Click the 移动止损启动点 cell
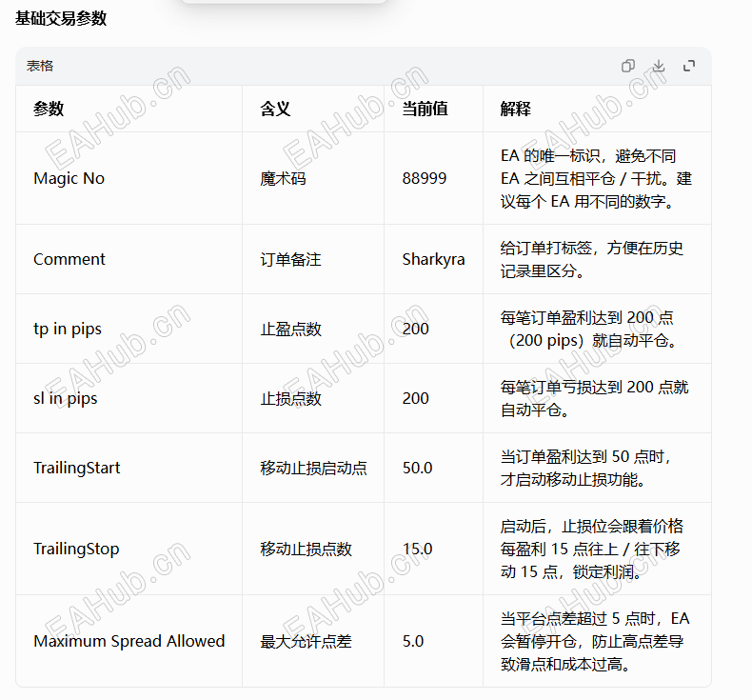Viewport: 752px width, 700px height. 314,468
